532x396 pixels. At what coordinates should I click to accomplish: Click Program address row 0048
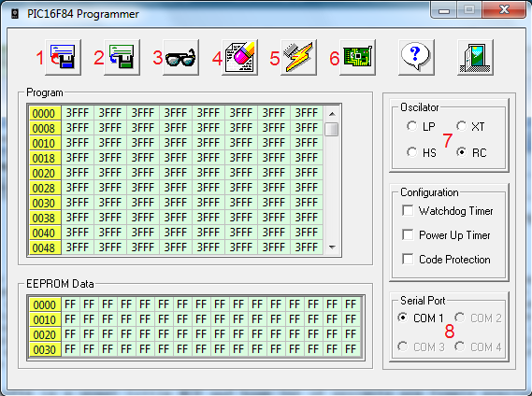pyautogui.click(x=45, y=247)
